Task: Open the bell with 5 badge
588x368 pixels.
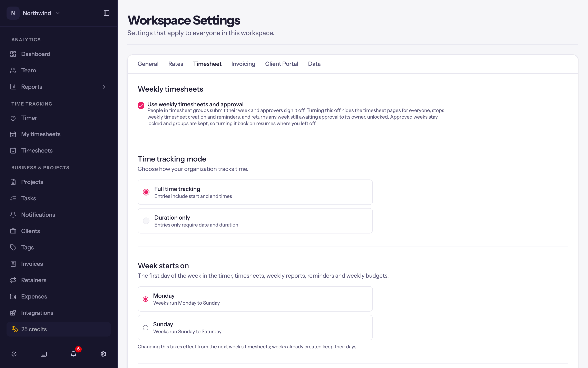Action: (74, 354)
